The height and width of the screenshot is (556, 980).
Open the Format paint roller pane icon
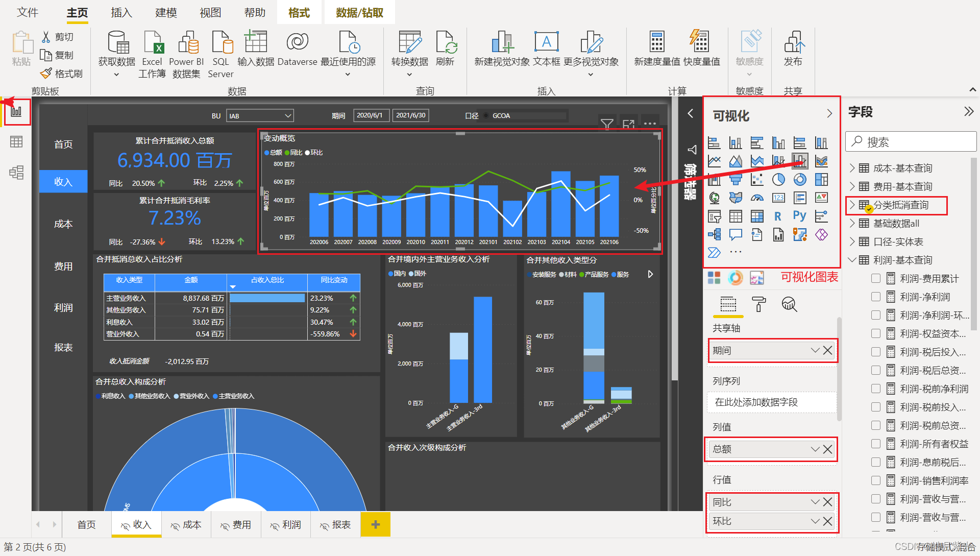click(759, 304)
